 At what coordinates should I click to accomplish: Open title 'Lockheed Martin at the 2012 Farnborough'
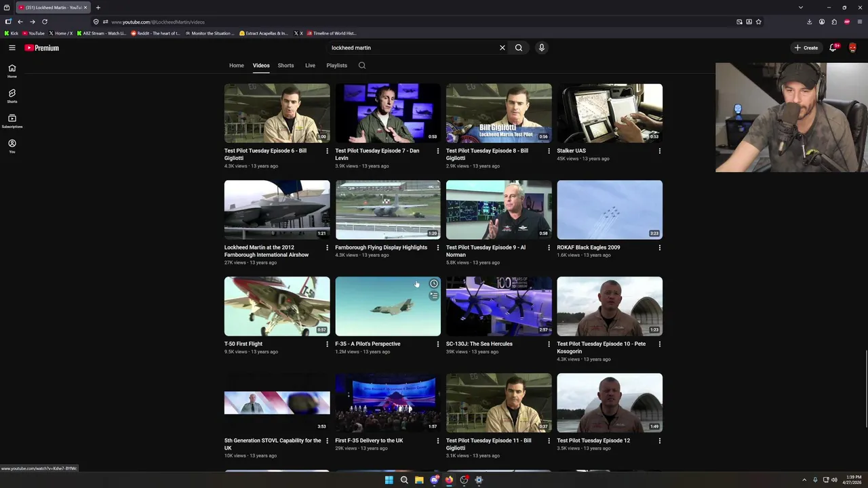click(x=267, y=251)
